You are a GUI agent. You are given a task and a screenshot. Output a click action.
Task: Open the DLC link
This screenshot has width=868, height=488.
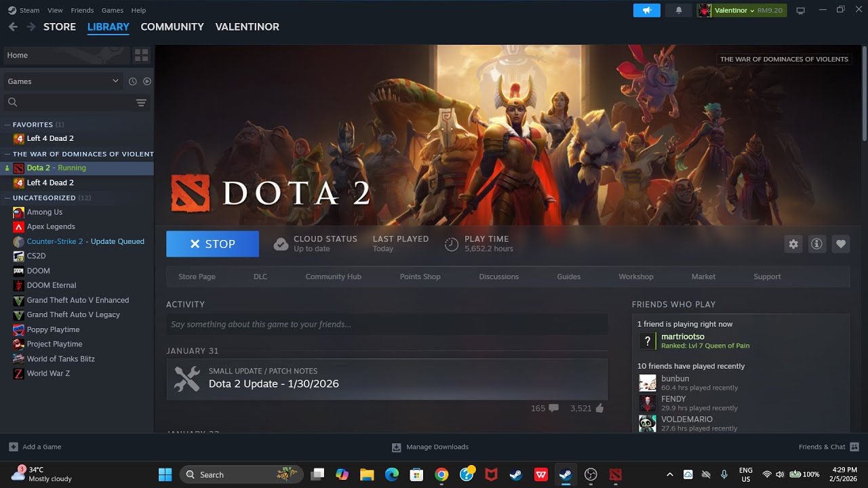(260, 277)
